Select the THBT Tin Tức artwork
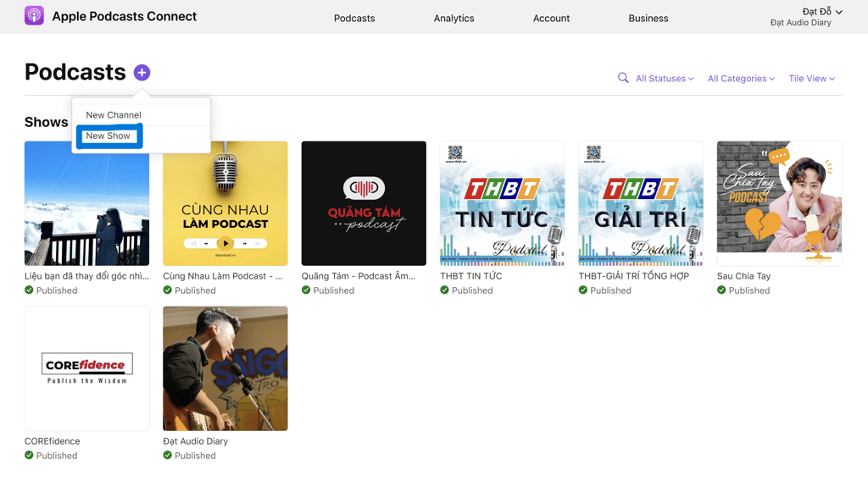 (502, 203)
